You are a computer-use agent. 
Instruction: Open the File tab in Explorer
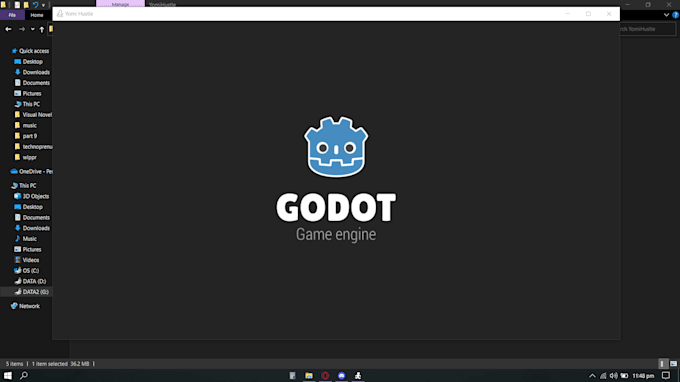(12, 15)
